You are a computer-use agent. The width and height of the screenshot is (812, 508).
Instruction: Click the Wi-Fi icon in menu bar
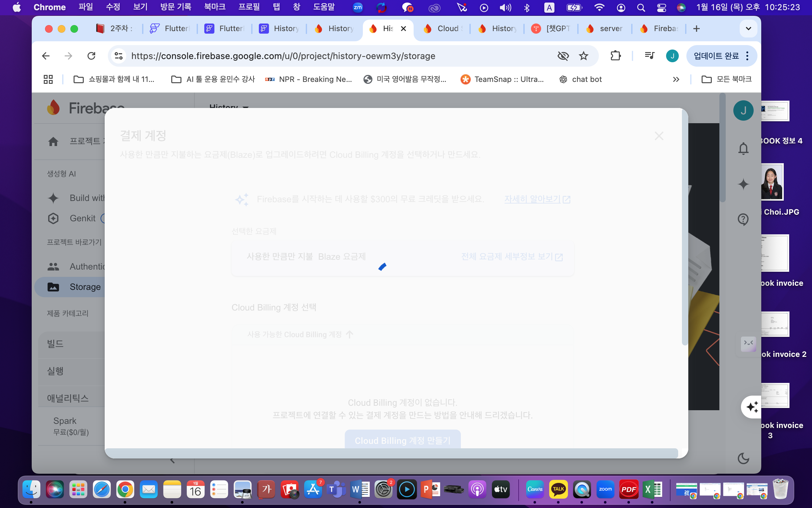tap(599, 7)
